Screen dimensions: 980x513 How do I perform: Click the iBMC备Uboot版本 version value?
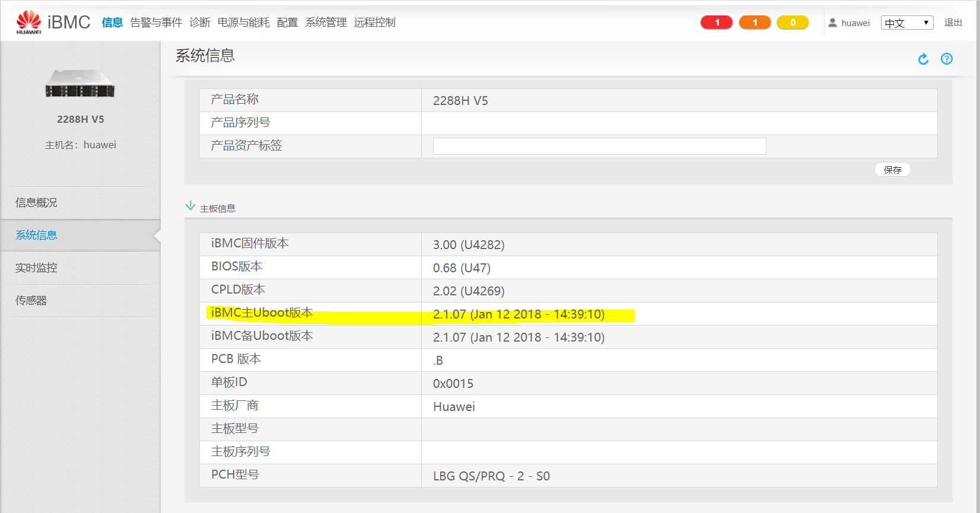(518, 337)
